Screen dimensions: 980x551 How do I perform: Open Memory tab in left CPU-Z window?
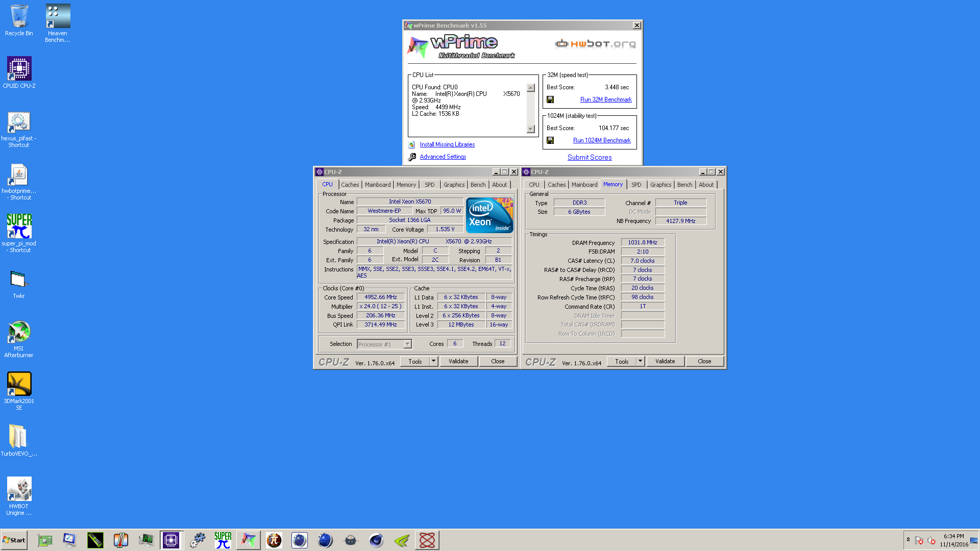(406, 185)
